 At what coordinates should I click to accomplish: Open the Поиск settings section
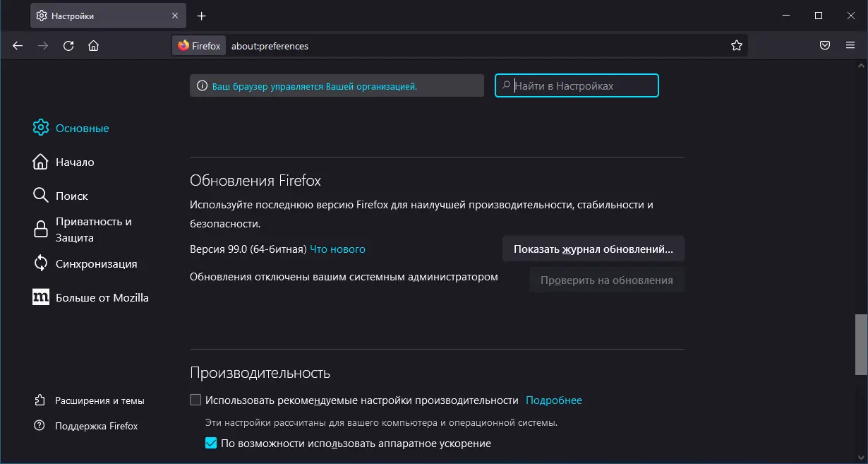(x=71, y=196)
